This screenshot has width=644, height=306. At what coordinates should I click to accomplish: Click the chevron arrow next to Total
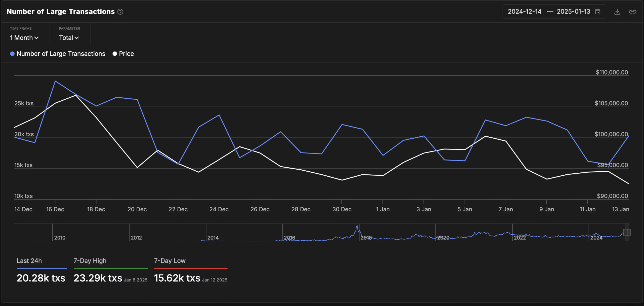click(77, 38)
